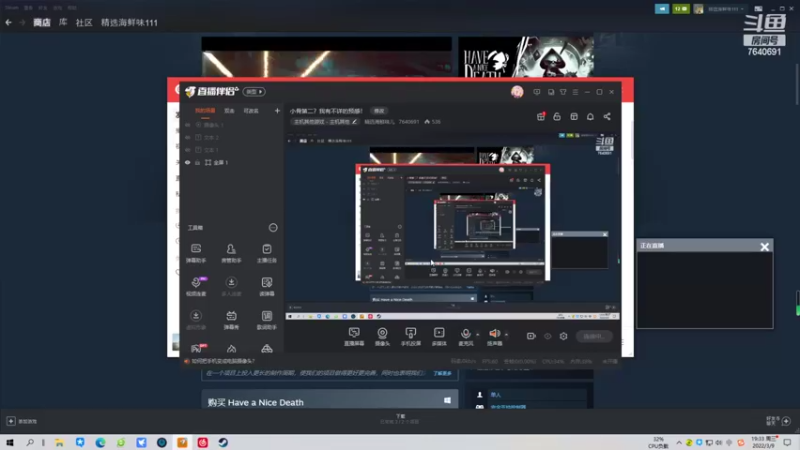Open hamburger menu in streaming title bar
800x450 pixels.
coord(575,92)
